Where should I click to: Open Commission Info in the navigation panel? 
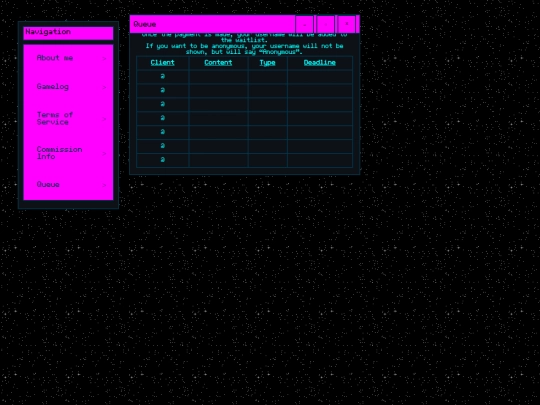68,153
